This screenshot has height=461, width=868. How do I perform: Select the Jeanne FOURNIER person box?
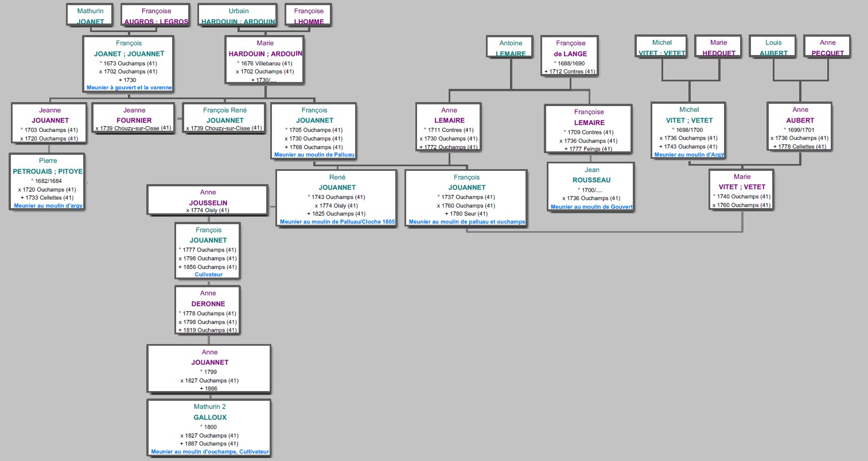click(134, 118)
